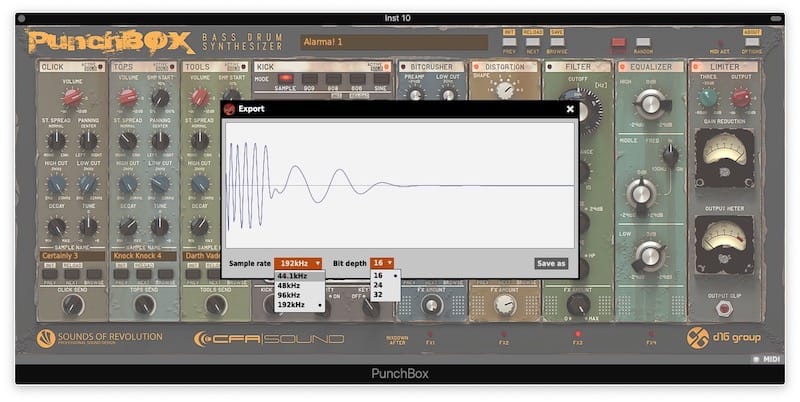Click the Limiter OUTPUT knob
Image resolution: width=800 pixels, height=402 pixels.
coord(741,97)
